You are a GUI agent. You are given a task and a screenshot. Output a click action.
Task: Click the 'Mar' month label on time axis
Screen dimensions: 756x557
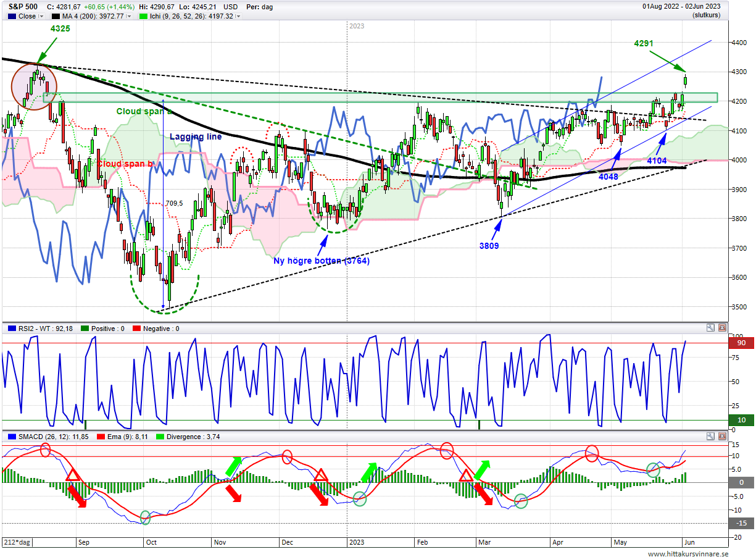[x=484, y=542]
